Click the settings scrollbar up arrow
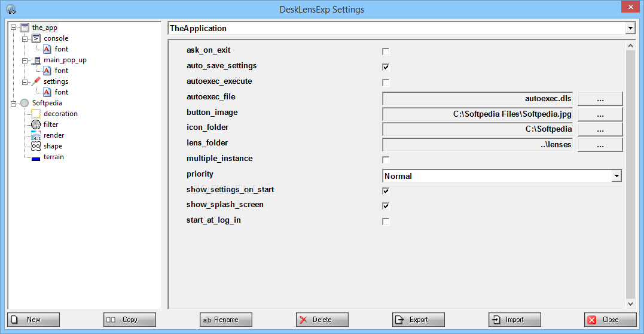 tap(630, 45)
